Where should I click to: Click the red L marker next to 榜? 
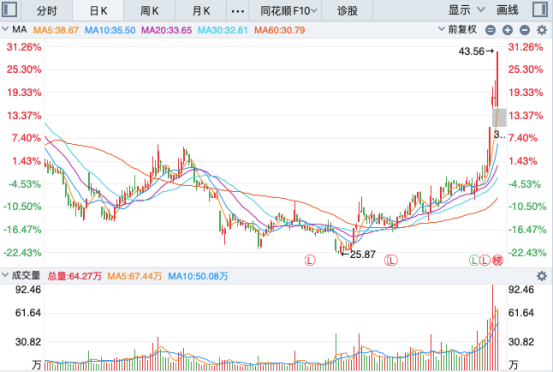485,261
